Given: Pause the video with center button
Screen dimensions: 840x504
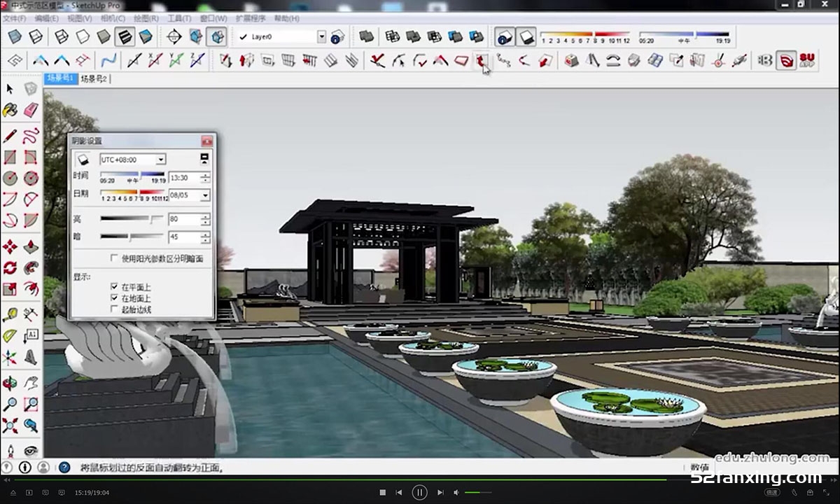Looking at the screenshot, I should 419,492.
